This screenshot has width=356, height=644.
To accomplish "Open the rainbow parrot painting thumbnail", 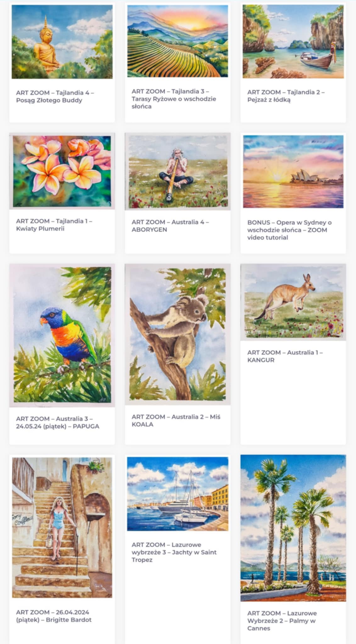I will point(62,335).
